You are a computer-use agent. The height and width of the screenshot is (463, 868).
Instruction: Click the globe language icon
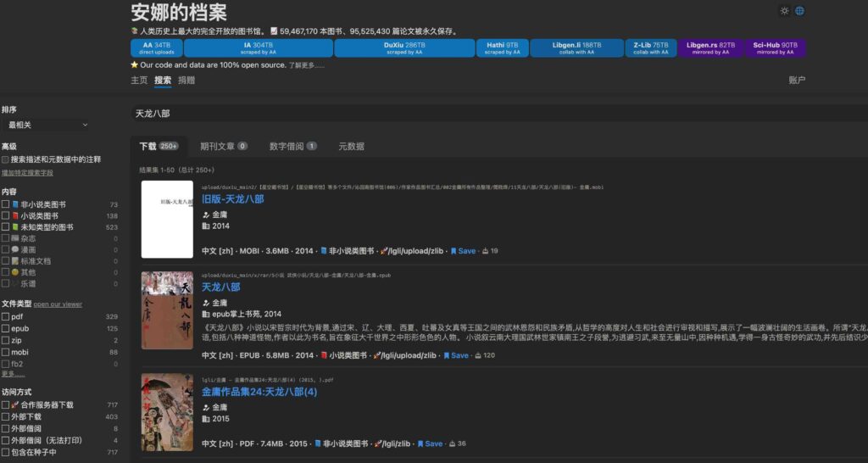[799, 11]
